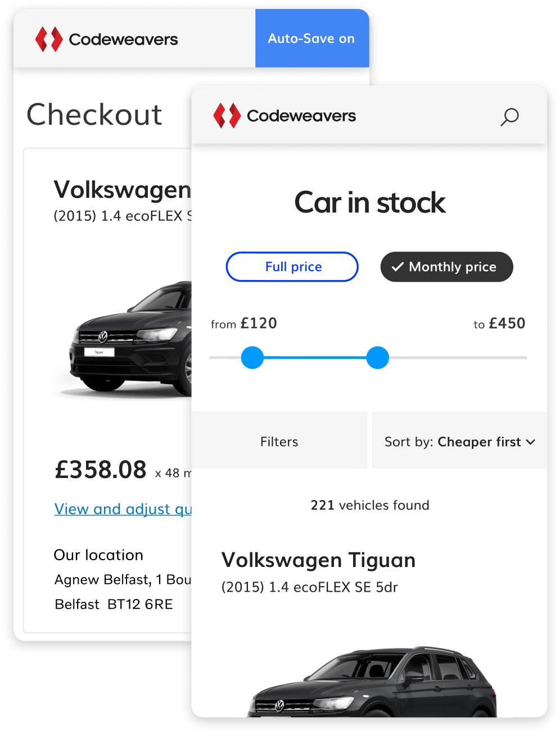
Task: Click the black Tiguan image in Checkout
Action: [129, 337]
